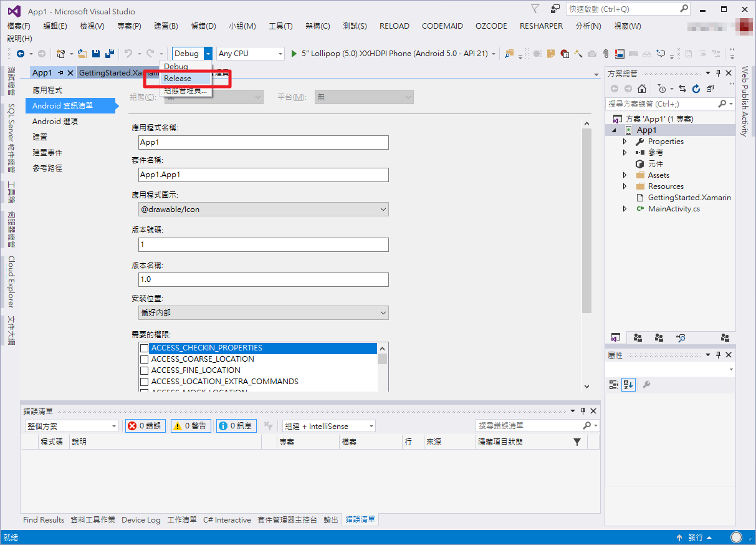Expand the MainActivity.cs node
This screenshot has height=545, width=756.
tap(625, 209)
